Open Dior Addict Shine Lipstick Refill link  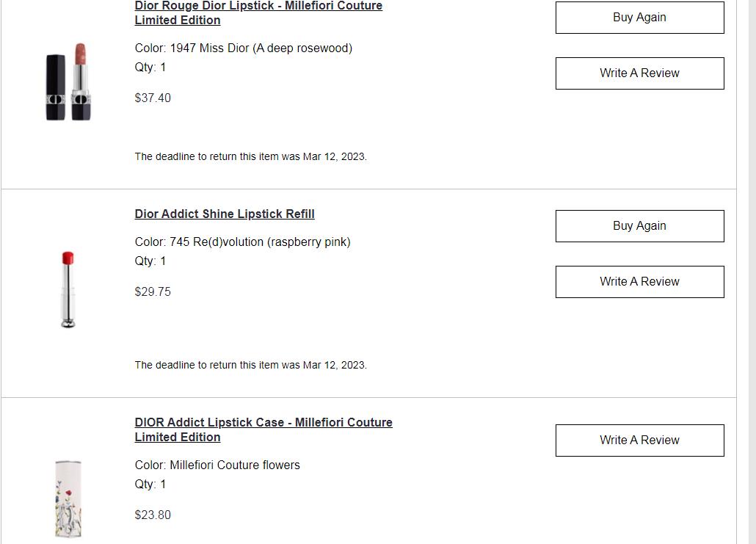(x=225, y=214)
